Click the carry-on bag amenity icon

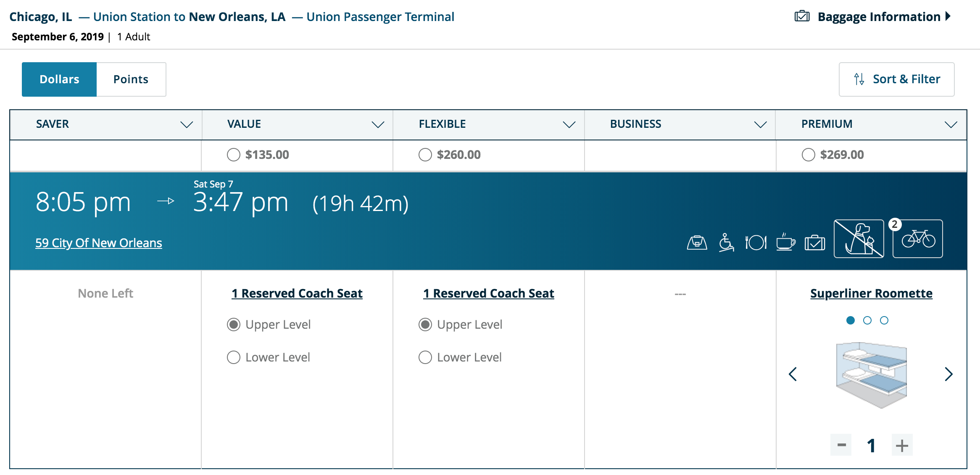point(697,243)
